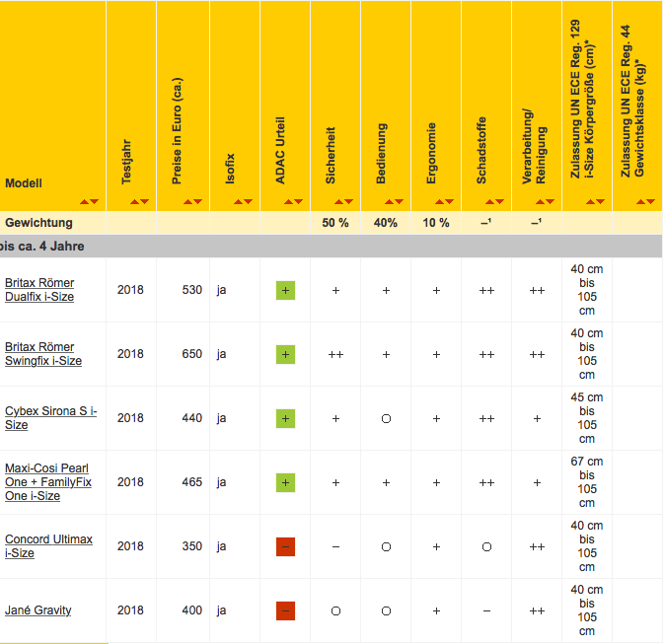664x644 pixels.
Task: Sort Schadstoffe column ascending arrow
Action: 489,201
